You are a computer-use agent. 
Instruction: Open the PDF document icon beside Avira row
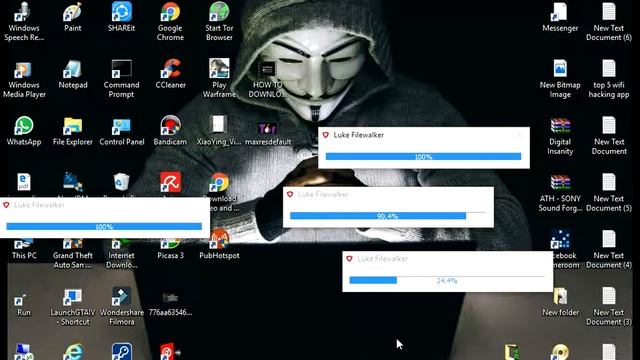(24, 182)
